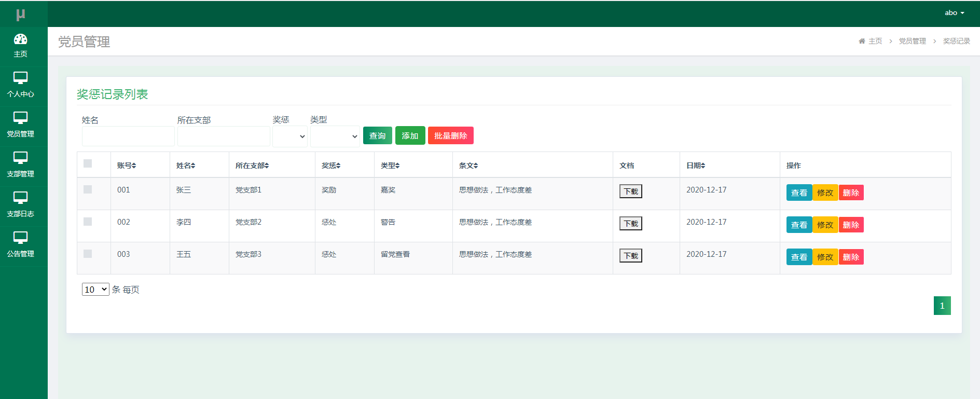Download document for 李四
Image resolution: width=980 pixels, height=399 pixels.
pyautogui.click(x=631, y=224)
